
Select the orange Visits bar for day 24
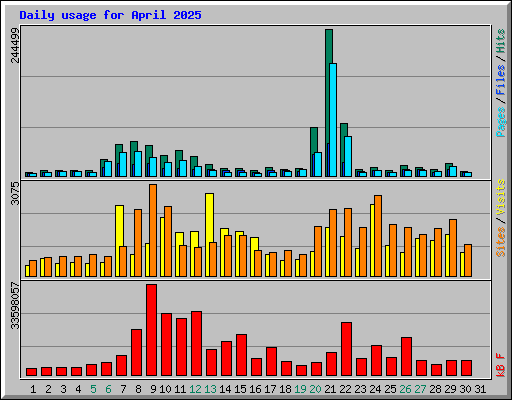pyautogui.click(x=378, y=236)
